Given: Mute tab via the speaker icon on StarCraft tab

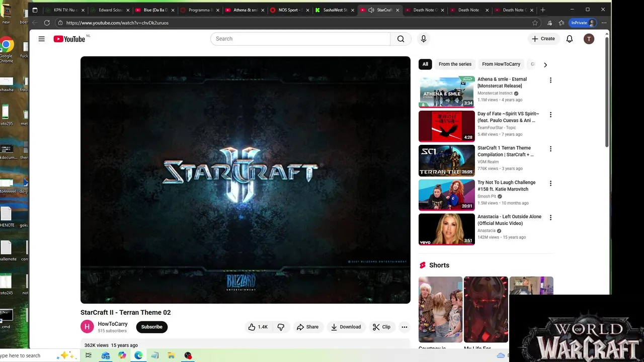Looking at the screenshot, I should point(371,10).
